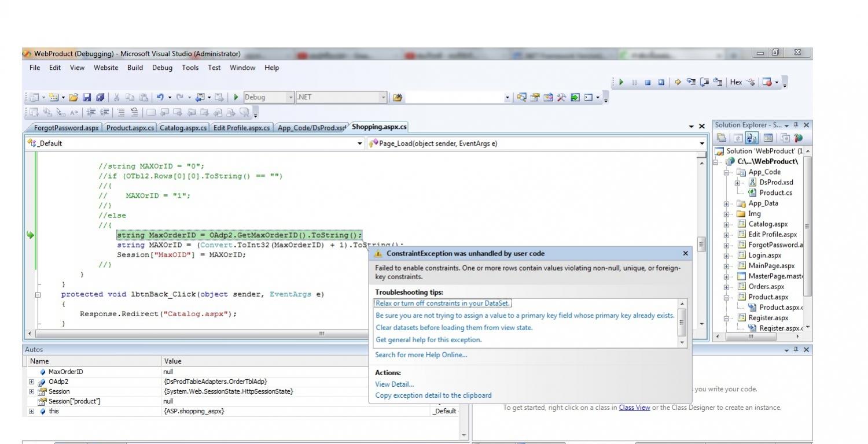Open the _Default class dropdown
Screen dimensions: 868x444
360,143
